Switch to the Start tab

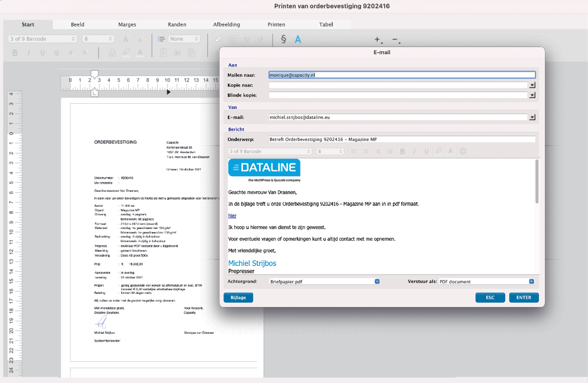pos(28,24)
